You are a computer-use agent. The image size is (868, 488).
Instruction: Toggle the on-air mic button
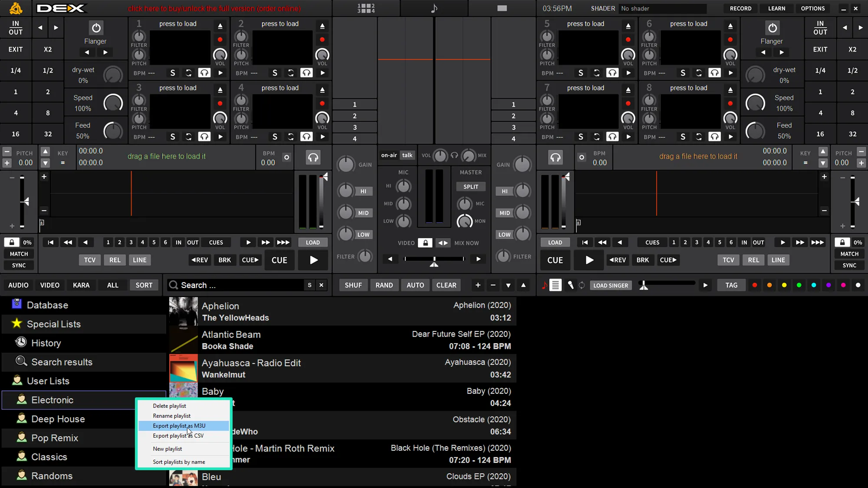pos(388,155)
